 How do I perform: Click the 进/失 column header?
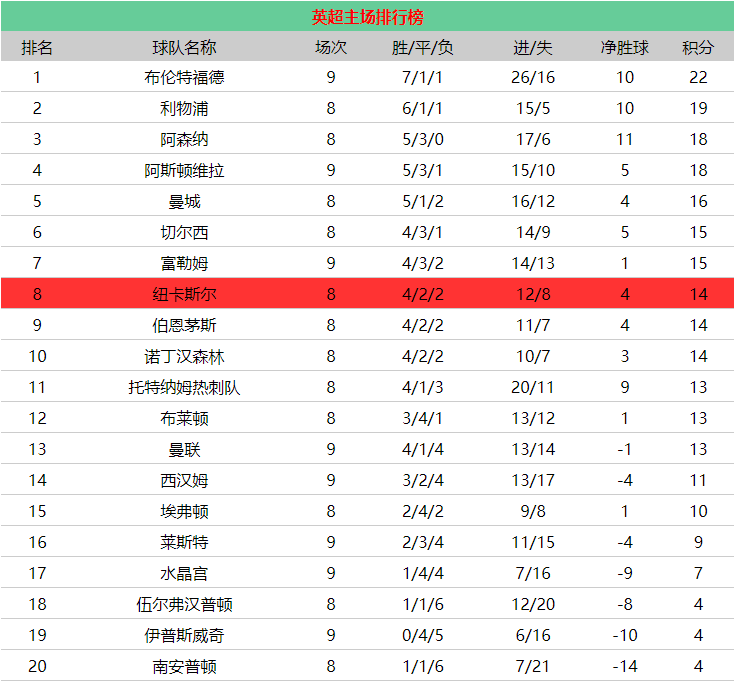tap(533, 47)
